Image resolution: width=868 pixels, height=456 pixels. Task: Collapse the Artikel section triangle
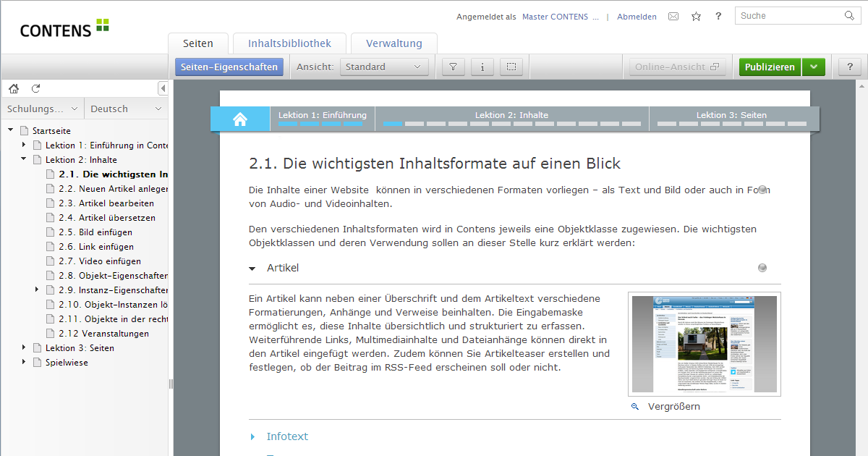click(x=252, y=269)
